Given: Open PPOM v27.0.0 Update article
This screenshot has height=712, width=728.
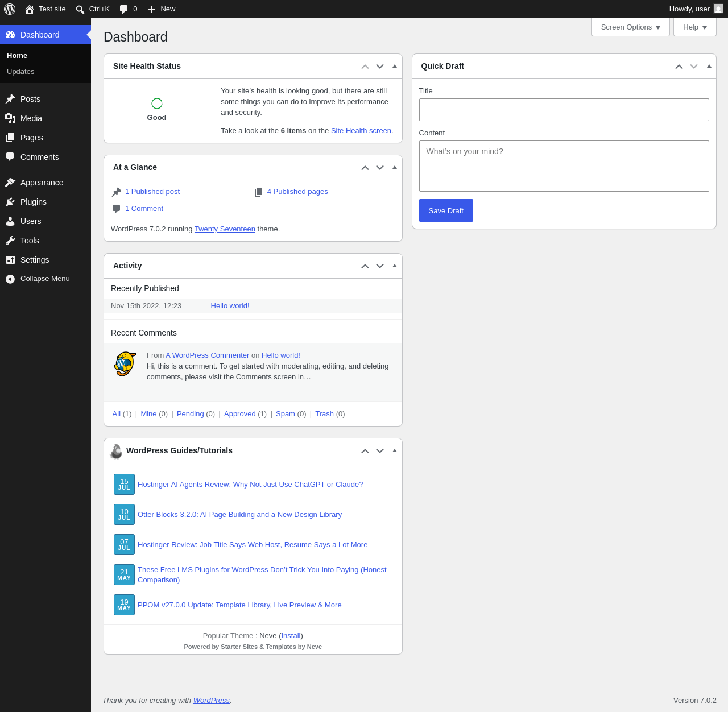Looking at the screenshot, I should click(239, 605).
